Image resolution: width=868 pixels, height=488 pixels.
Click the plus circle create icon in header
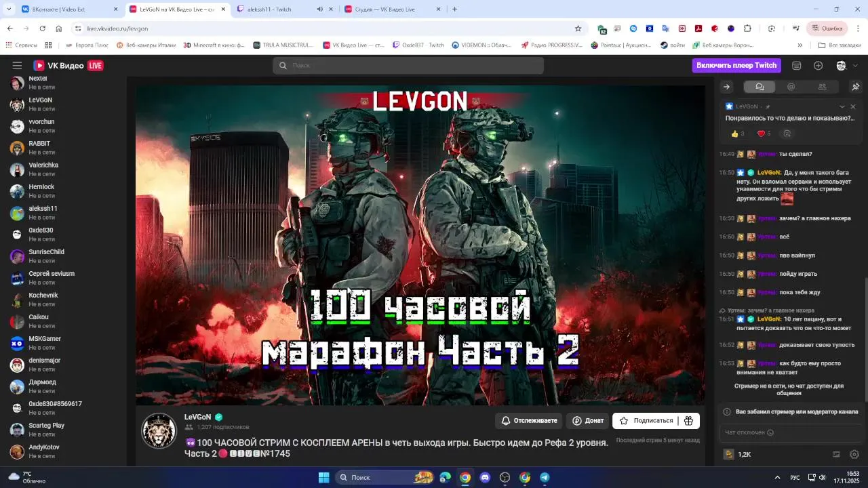[818, 66]
